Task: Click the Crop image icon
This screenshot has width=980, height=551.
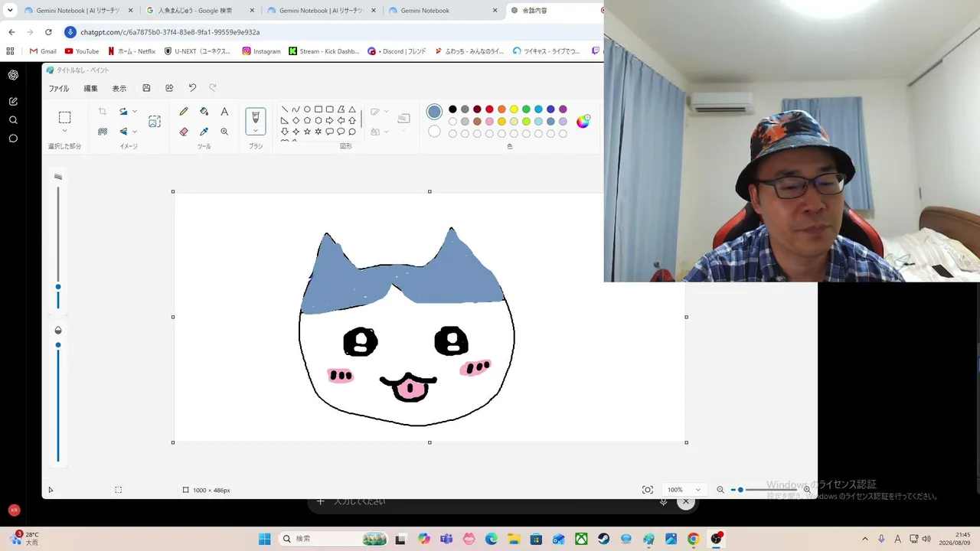Action: pos(103,112)
